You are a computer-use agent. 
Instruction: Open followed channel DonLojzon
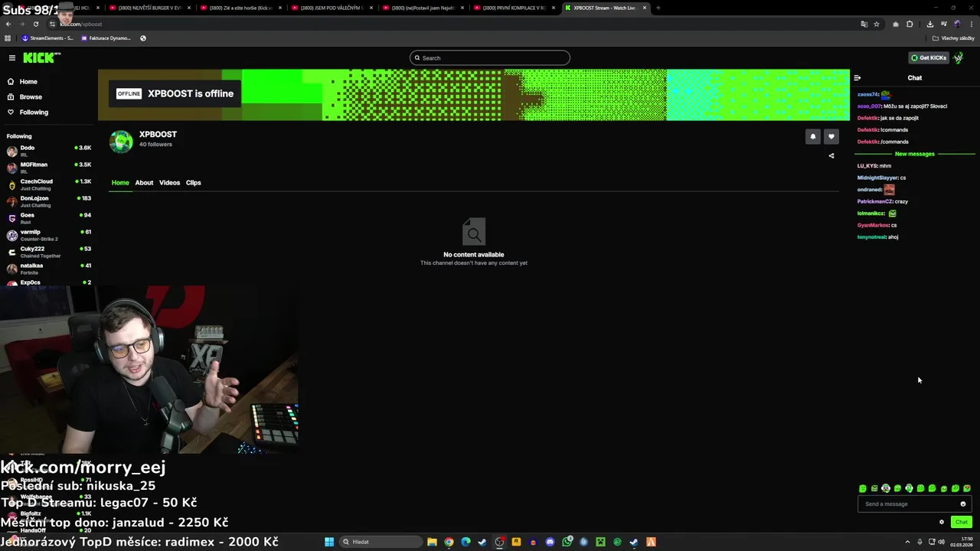click(x=47, y=201)
